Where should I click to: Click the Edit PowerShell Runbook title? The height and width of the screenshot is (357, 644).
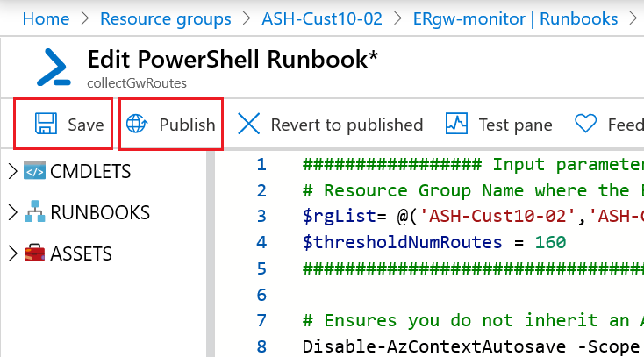(x=233, y=59)
